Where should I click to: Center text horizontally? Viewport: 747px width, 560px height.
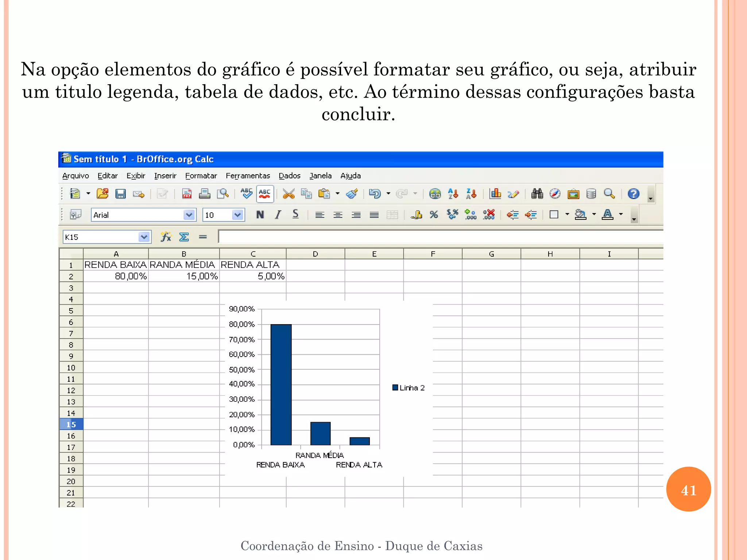point(338,215)
